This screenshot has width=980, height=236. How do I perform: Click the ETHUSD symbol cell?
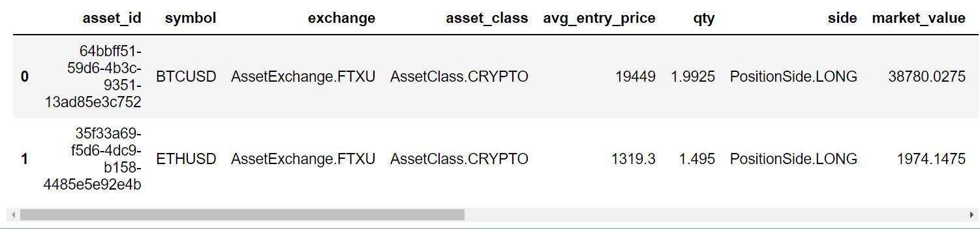click(186, 159)
